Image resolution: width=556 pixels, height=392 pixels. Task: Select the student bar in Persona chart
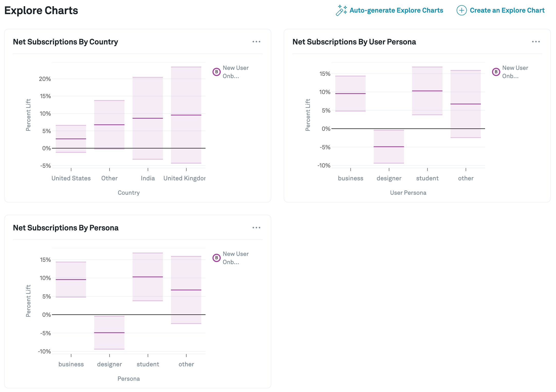[148, 277]
